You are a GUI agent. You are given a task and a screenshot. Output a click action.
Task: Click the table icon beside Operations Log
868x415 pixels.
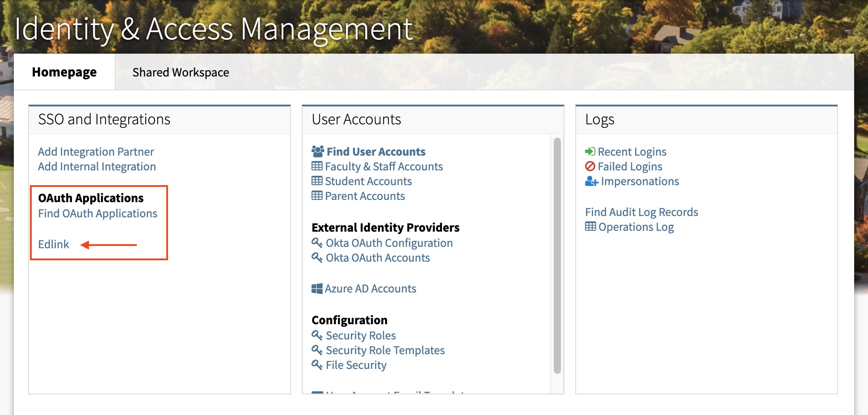590,227
